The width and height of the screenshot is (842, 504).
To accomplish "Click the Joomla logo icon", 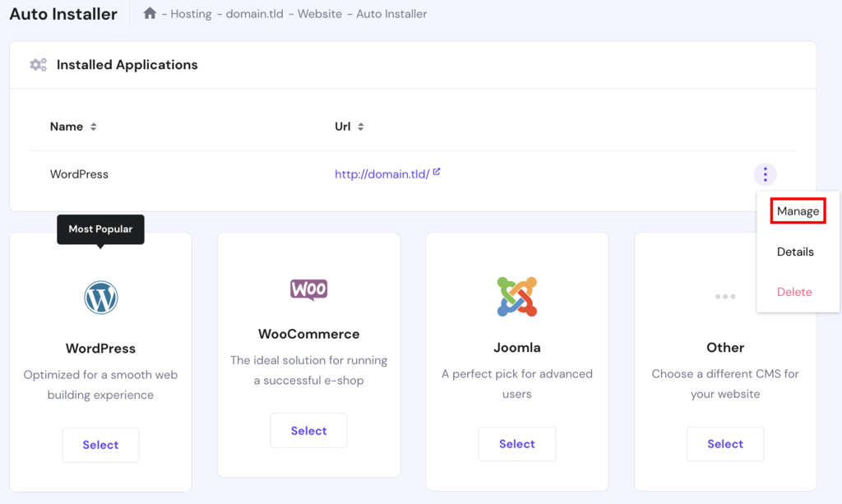I will click(x=516, y=296).
